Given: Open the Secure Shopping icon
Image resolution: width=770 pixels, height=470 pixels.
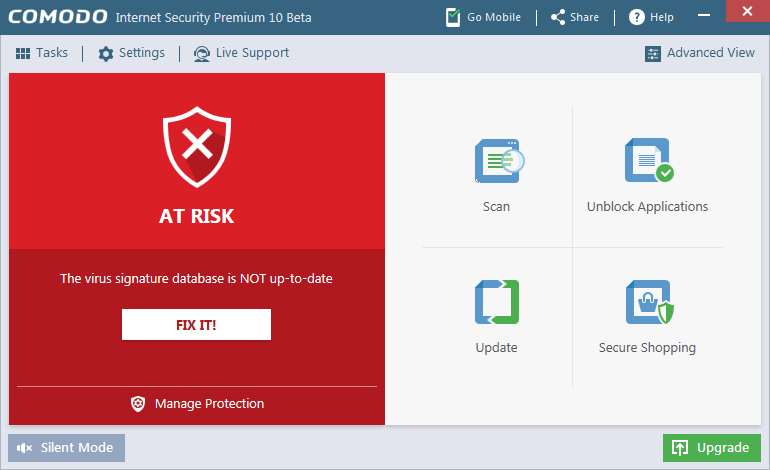Looking at the screenshot, I should (x=650, y=302).
